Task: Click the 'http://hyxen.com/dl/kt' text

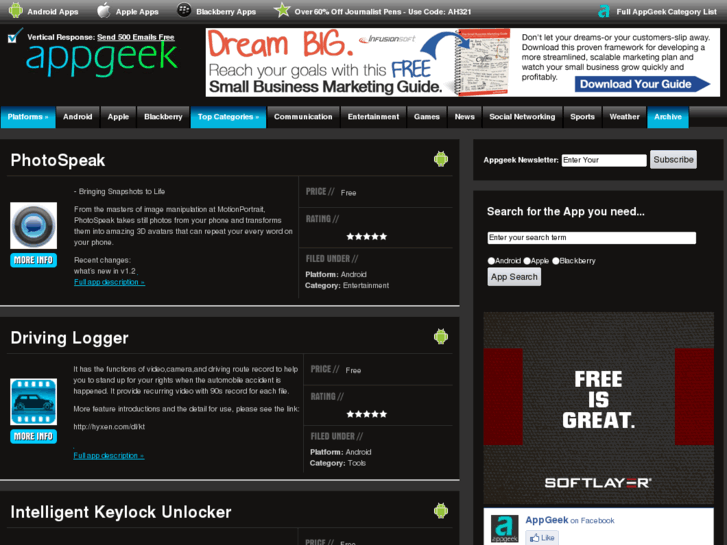Action: pos(109,427)
